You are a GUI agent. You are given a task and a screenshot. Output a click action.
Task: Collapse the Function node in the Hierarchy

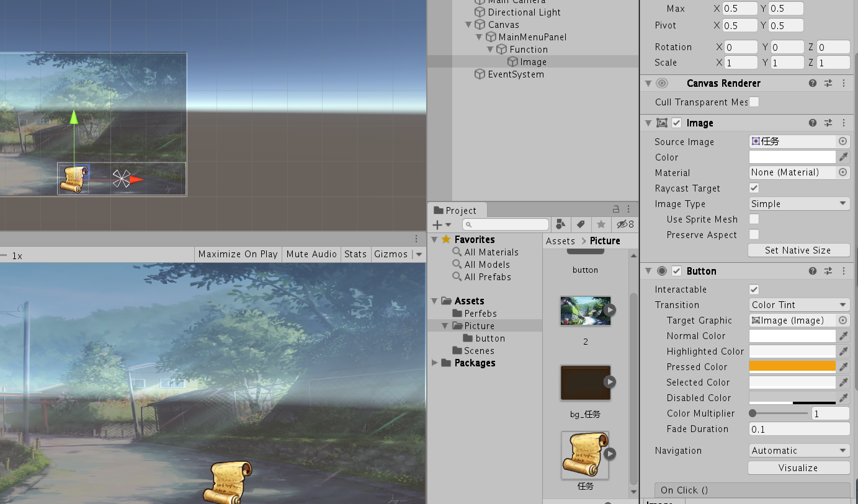pyautogui.click(x=489, y=50)
